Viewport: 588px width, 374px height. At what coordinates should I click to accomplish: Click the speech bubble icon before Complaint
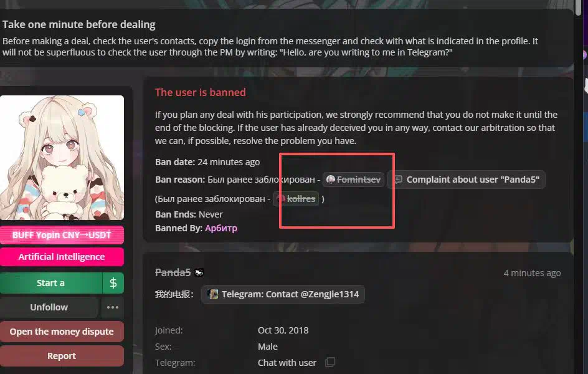pos(398,180)
